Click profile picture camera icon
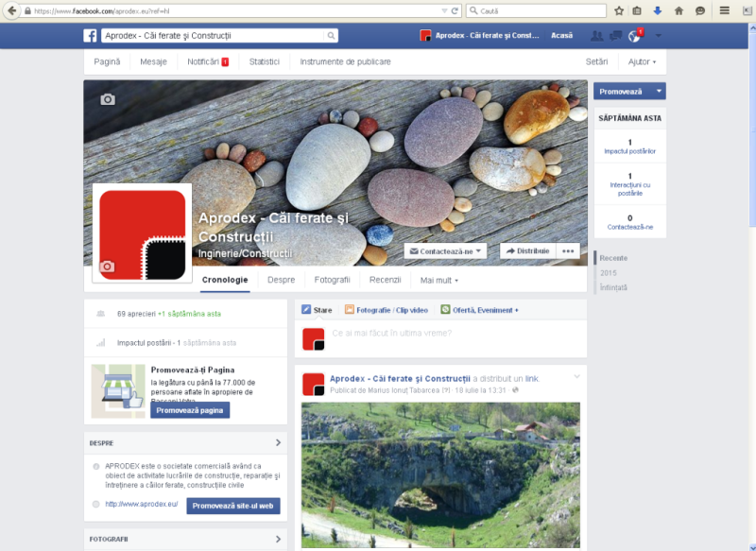 107,267
